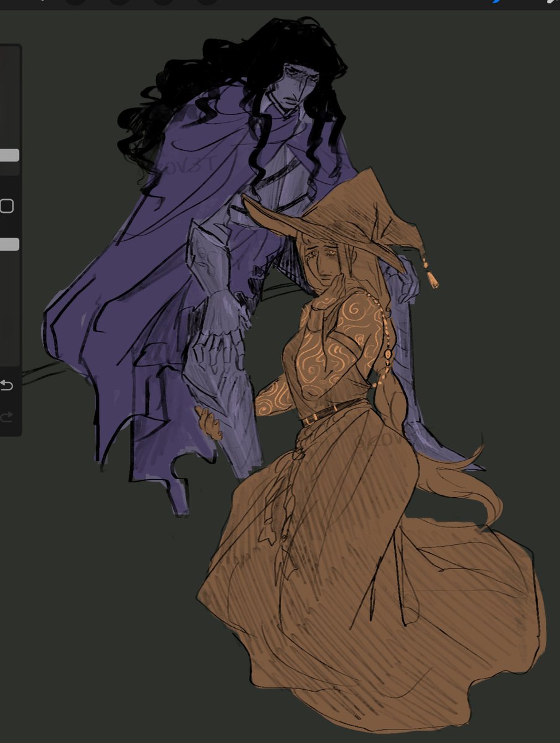Click the brush size slider handle
560x743 pixels.
tap(9, 155)
